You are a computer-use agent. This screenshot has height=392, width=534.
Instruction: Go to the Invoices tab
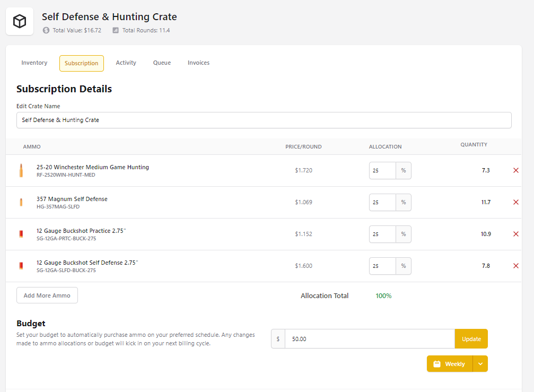(198, 63)
